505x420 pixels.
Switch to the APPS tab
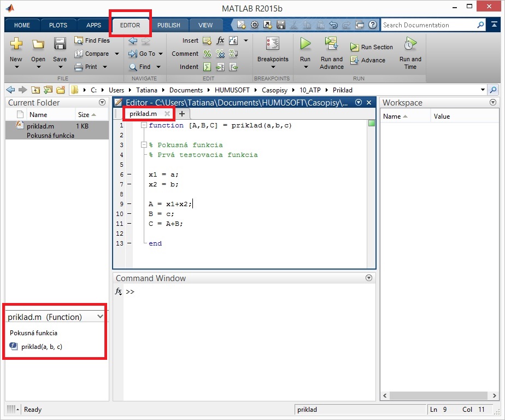click(93, 25)
